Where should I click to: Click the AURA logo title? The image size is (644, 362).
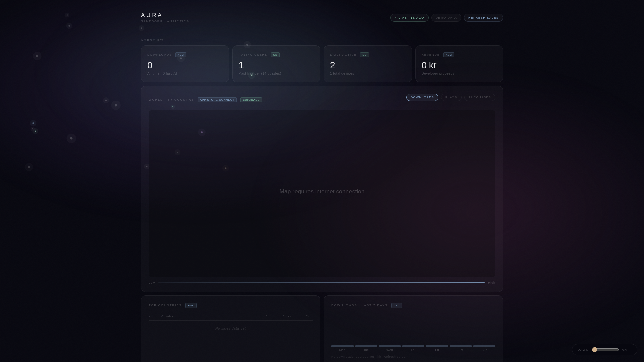(x=152, y=15)
